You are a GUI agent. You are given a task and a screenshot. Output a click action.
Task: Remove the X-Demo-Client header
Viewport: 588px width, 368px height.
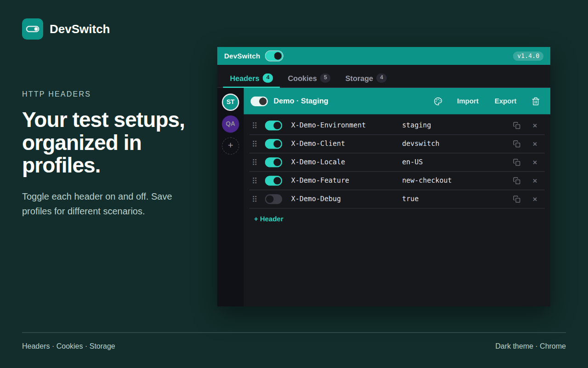(x=535, y=144)
